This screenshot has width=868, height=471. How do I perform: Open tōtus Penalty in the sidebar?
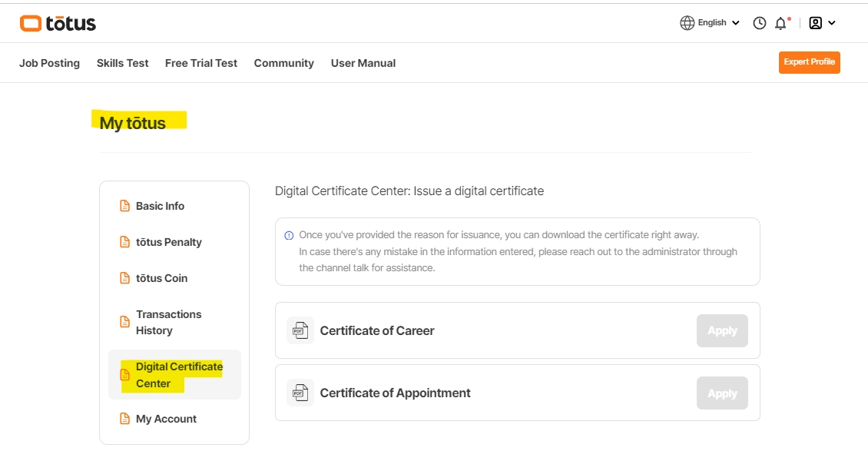(x=168, y=242)
